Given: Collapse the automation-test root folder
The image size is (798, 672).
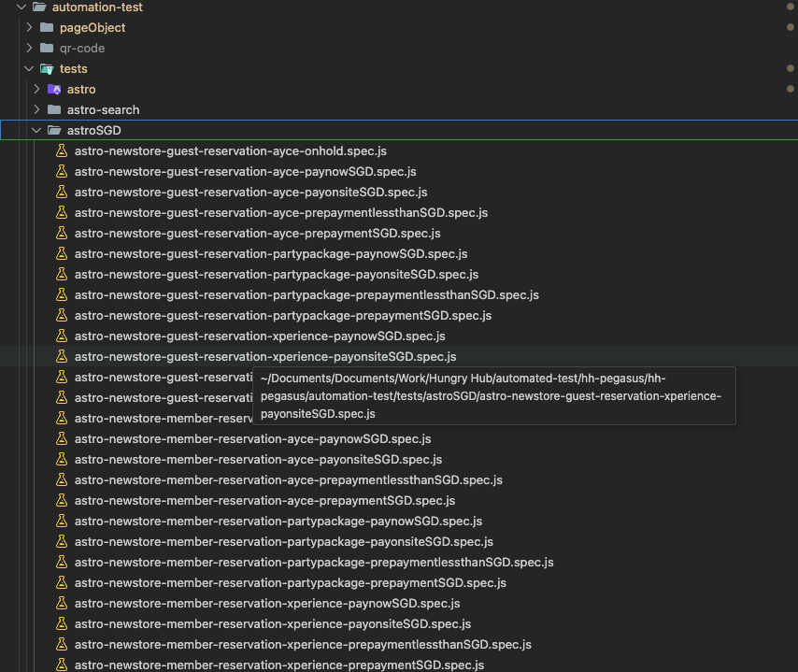Looking at the screenshot, I should coord(21,7).
